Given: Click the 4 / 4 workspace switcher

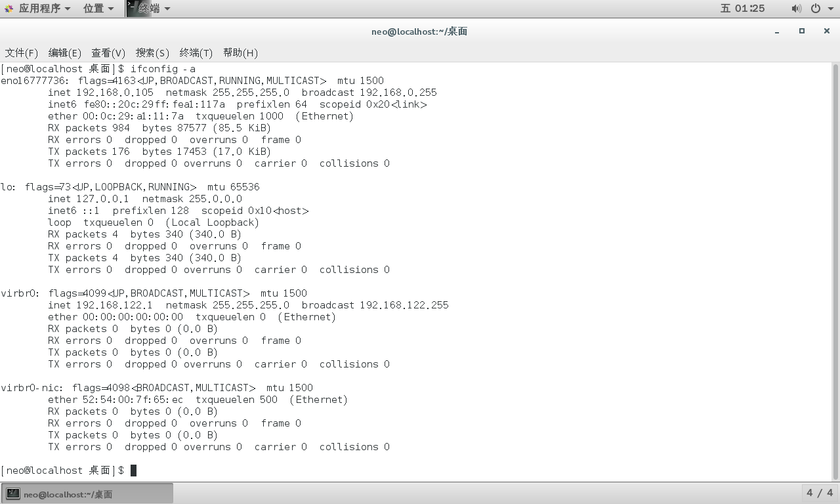Looking at the screenshot, I should (819, 493).
